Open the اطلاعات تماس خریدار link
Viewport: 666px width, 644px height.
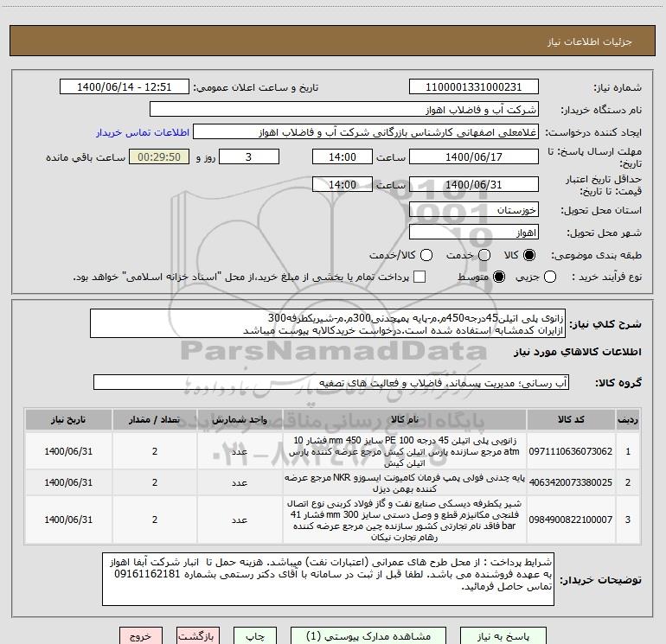[x=143, y=132]
